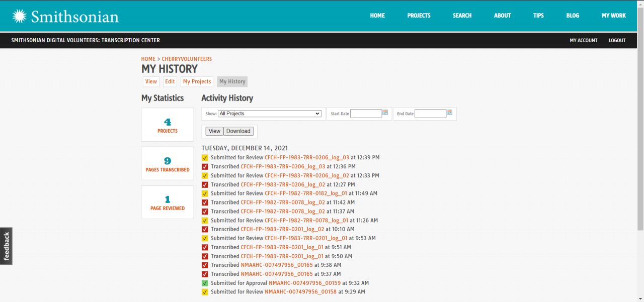Click red check icon for 0078_log_02 at 11:42 AM

[205, 203]
